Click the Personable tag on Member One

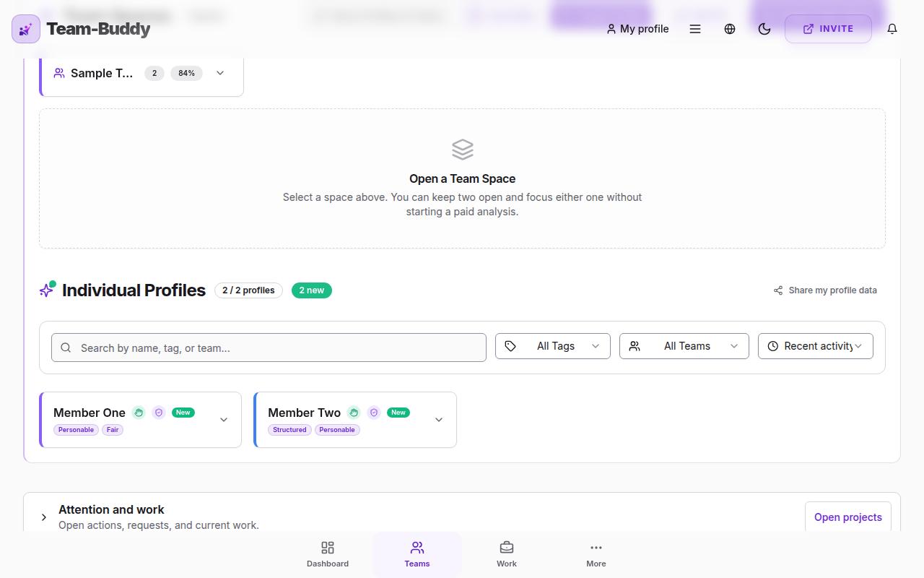click(x=76, y=430)
